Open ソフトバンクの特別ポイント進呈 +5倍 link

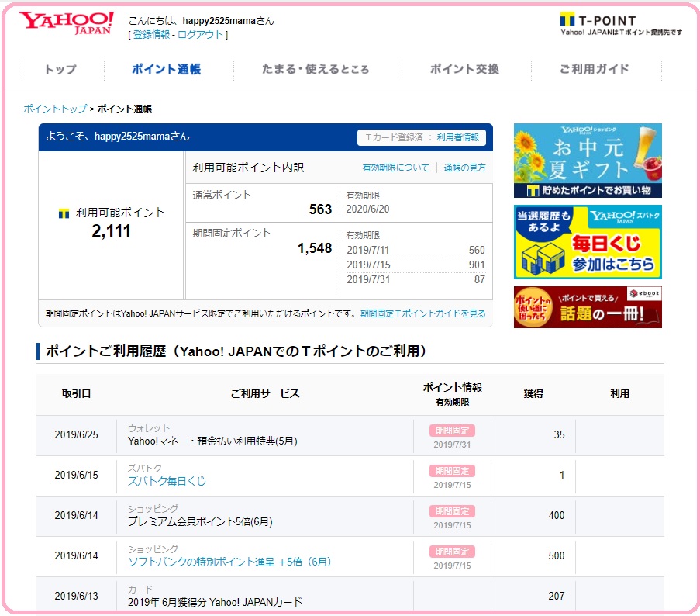pos(229,562)
